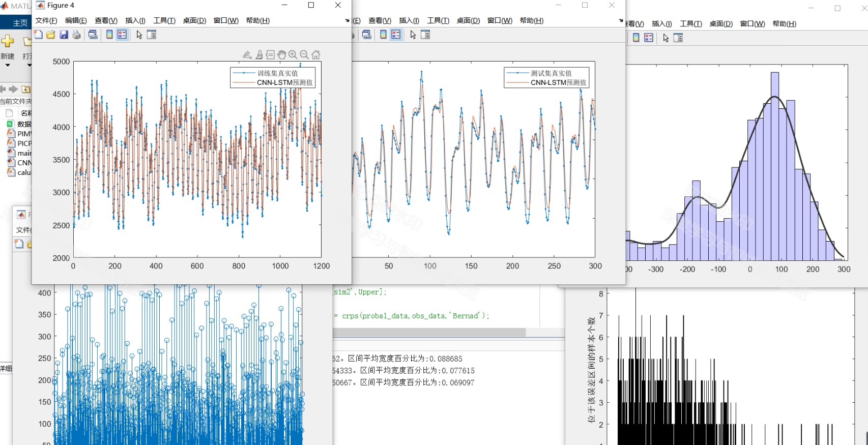Print Figure 4 using the printer icon
This screenshot has height=445, width=868.
(76, 35)
